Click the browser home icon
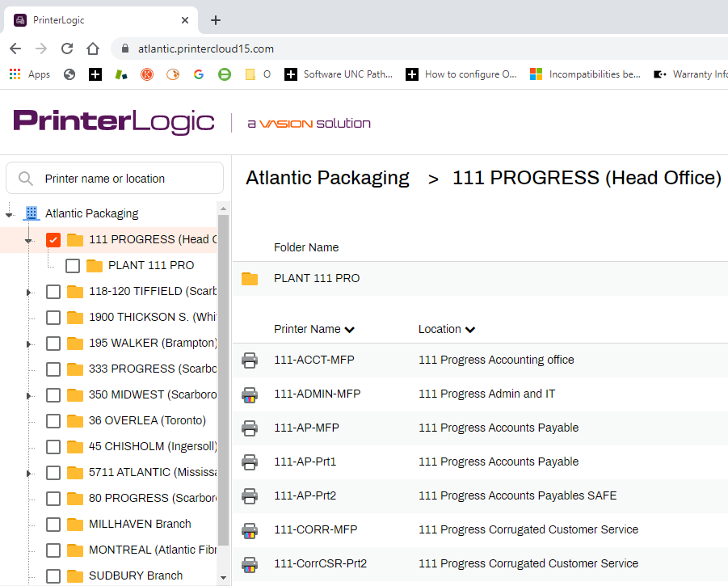 click(x=92, y=48)
